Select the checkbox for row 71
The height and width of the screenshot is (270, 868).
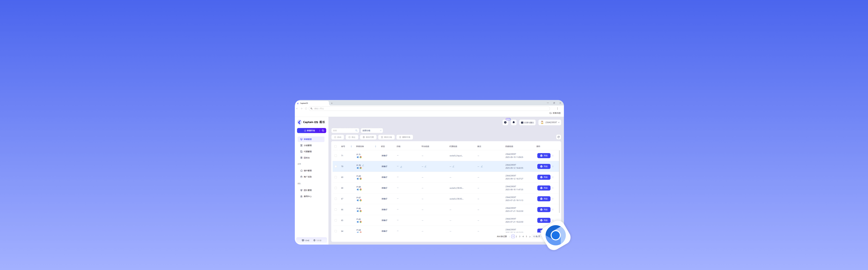[336, 156]
